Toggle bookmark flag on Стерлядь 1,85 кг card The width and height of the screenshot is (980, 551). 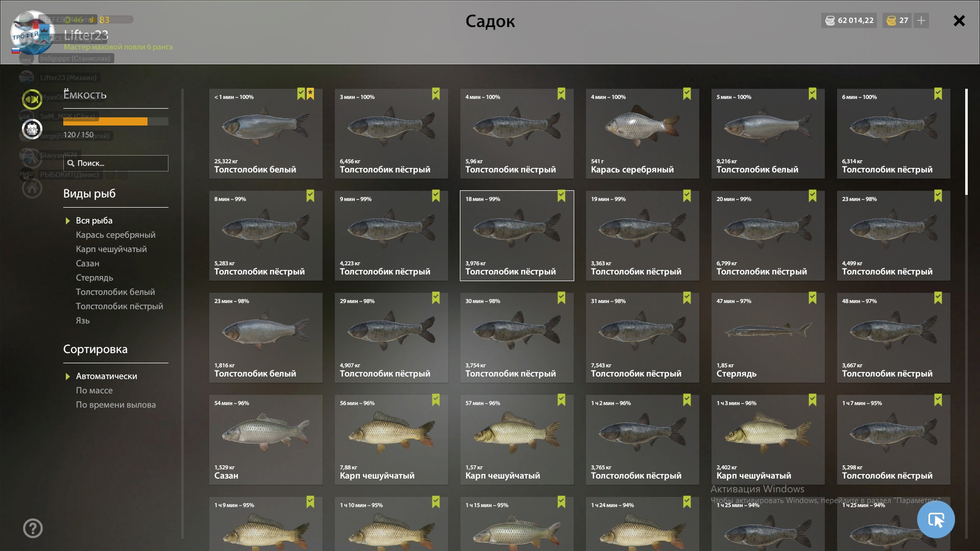click(813, 298)
